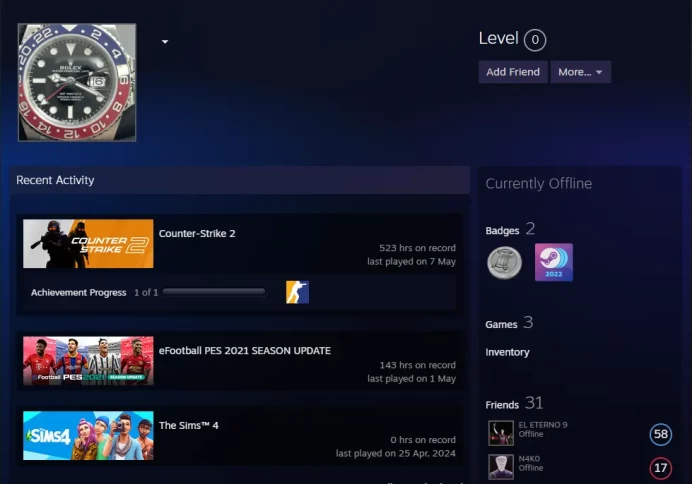The width and height of the screenshot is (692, 484).
Task: Click the silver pillar community badge
Action: pos(504,263)
